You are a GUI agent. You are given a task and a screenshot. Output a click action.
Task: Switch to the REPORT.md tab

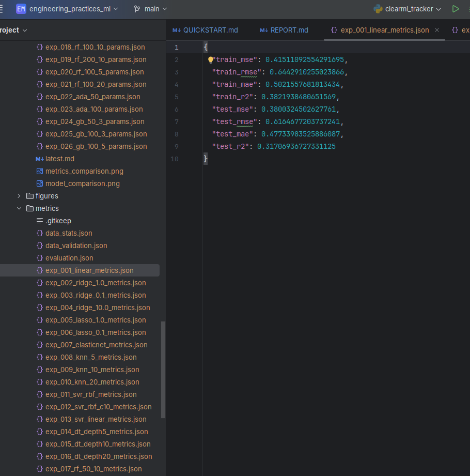click(284, 30)
